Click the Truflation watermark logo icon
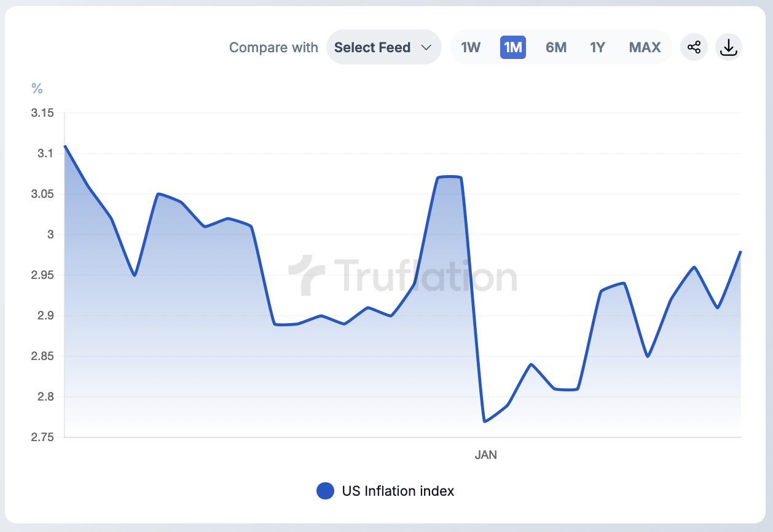Viewport: 773px width, 532px height. point(307,276)
